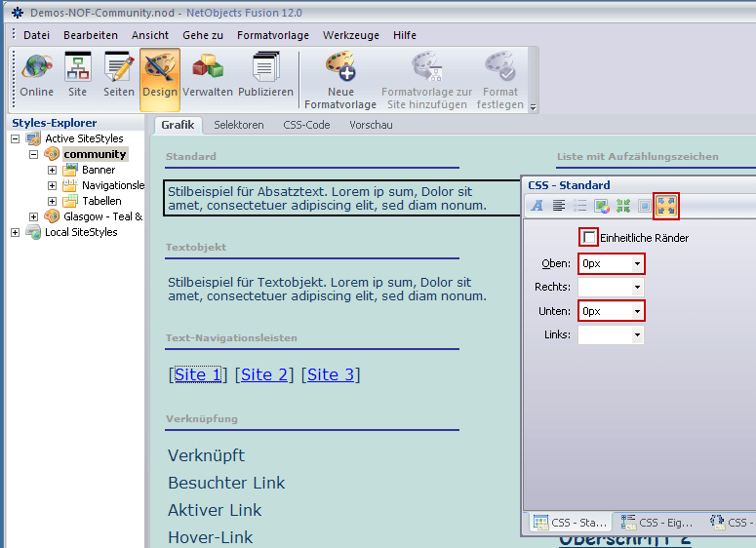Open the Bearbeiten menu
Viewport: 756px width, 548px height.
click(x=91, y=35)
